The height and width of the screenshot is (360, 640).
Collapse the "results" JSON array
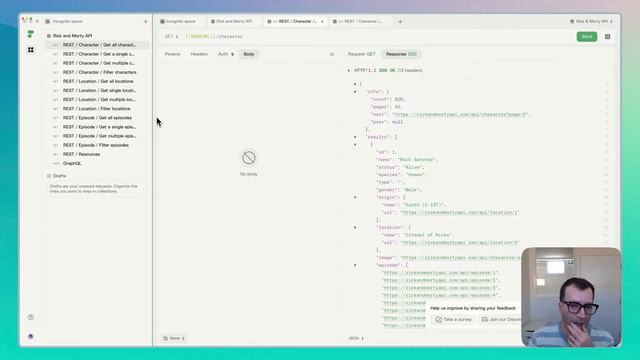355,137
